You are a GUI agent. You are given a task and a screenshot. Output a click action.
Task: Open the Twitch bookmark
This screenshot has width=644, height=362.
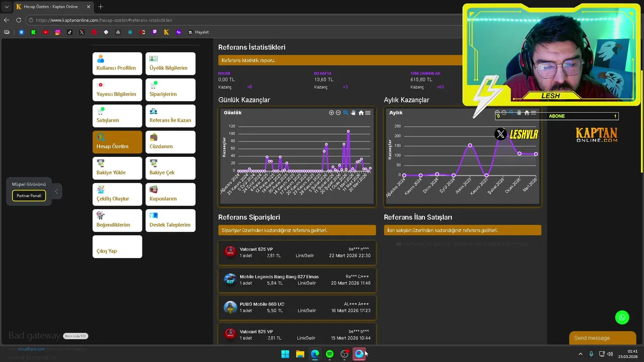coord(154,32)
